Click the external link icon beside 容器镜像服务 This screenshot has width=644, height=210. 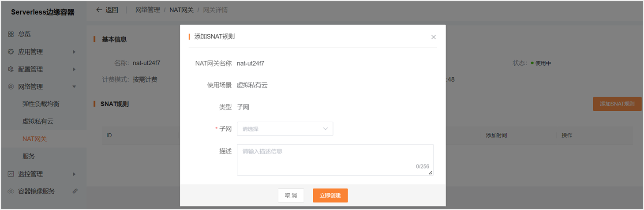tap(75, 191)
